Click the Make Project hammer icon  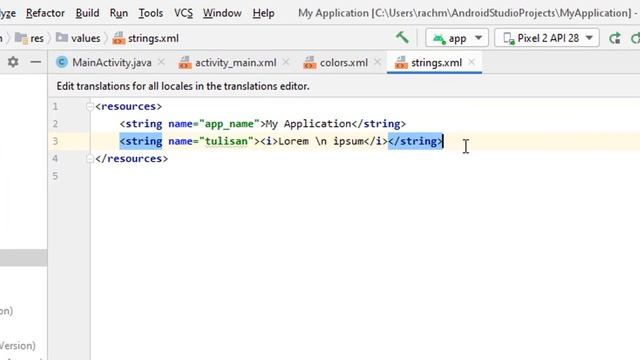pyautogui.click(x=402, y=38)
